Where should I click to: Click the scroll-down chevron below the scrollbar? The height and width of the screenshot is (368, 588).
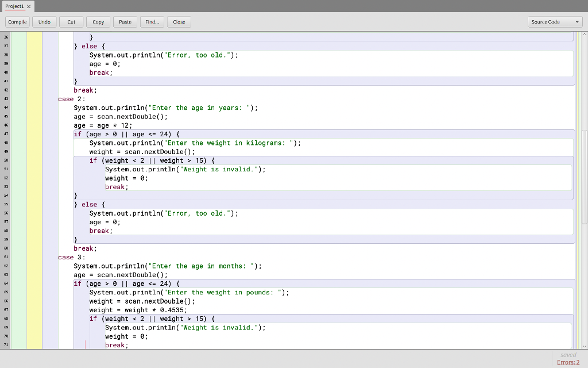click(583, 346)
